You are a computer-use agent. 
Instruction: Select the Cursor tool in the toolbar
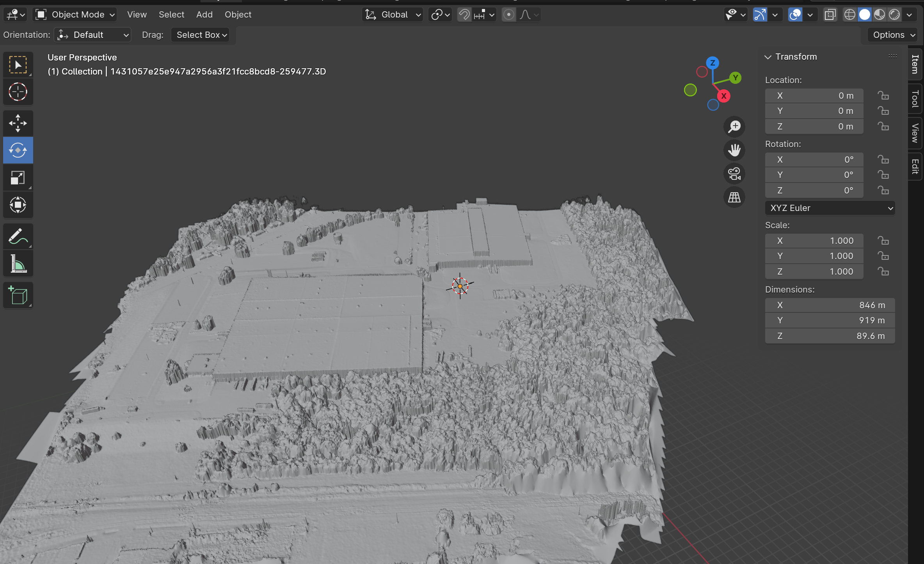18,92
